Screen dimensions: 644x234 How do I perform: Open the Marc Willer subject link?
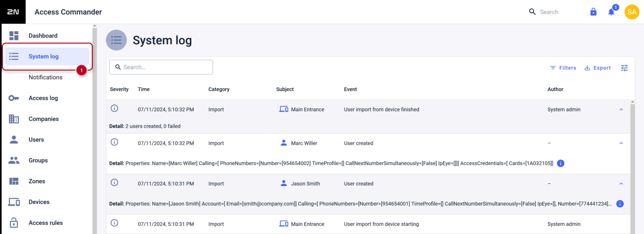pyautogui.click(x=304, y=143)
